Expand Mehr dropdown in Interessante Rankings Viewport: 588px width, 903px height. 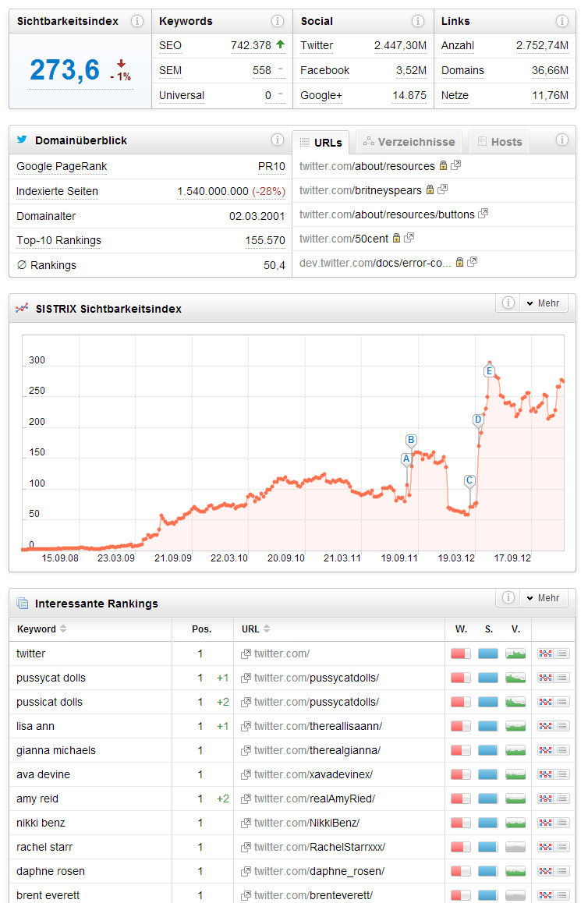[x=543, y=597]
